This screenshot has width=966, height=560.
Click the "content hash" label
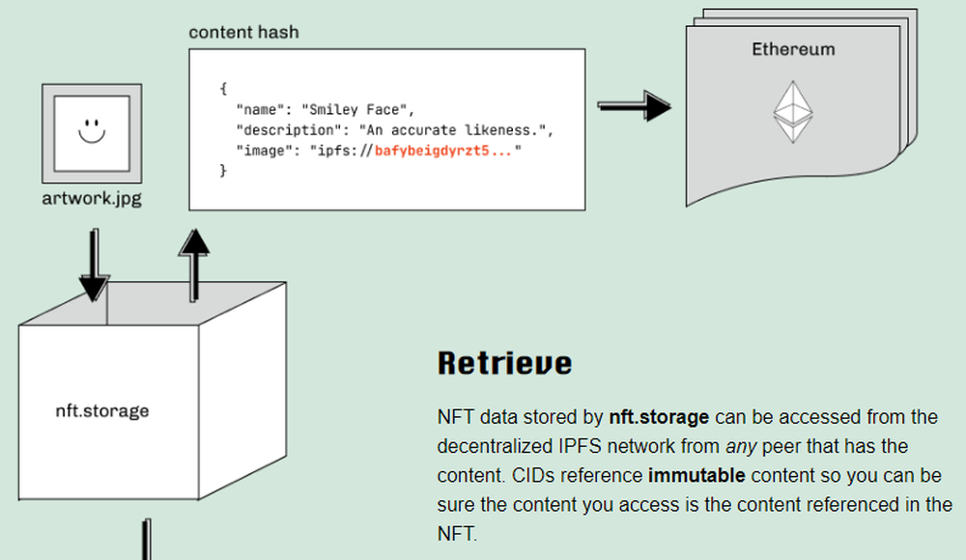coord(243,32)
